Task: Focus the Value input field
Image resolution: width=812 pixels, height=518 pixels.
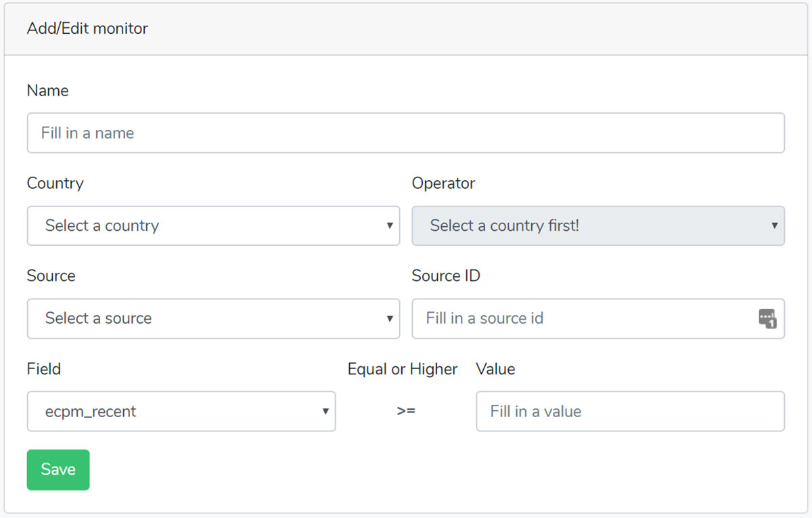Action: pos(631,411)
